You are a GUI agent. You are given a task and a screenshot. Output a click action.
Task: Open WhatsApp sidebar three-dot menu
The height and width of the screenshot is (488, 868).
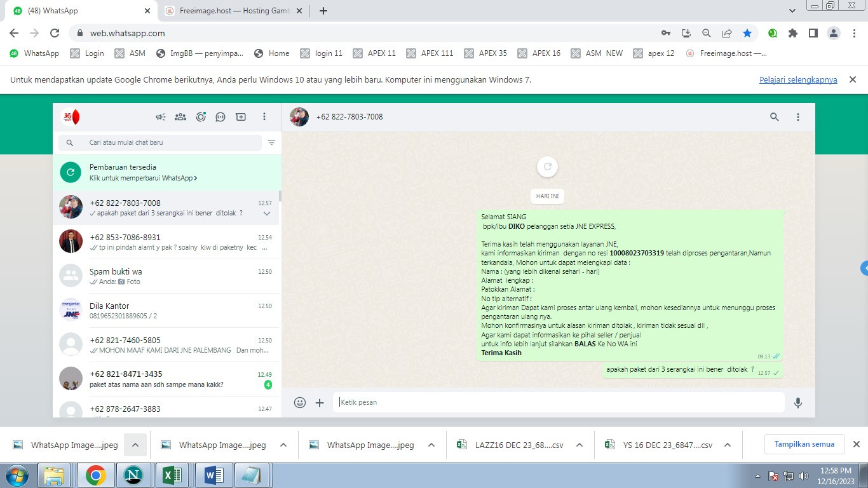(x=264, y=117)
